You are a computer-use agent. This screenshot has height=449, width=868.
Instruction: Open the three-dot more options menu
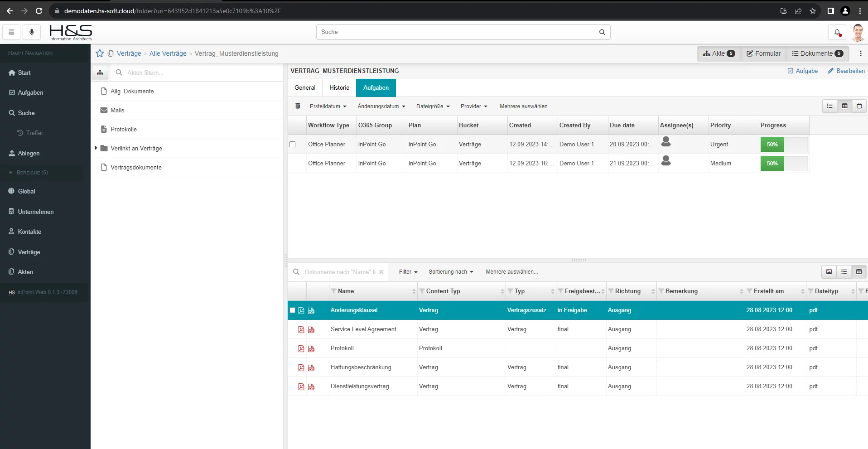click(861, 53)
